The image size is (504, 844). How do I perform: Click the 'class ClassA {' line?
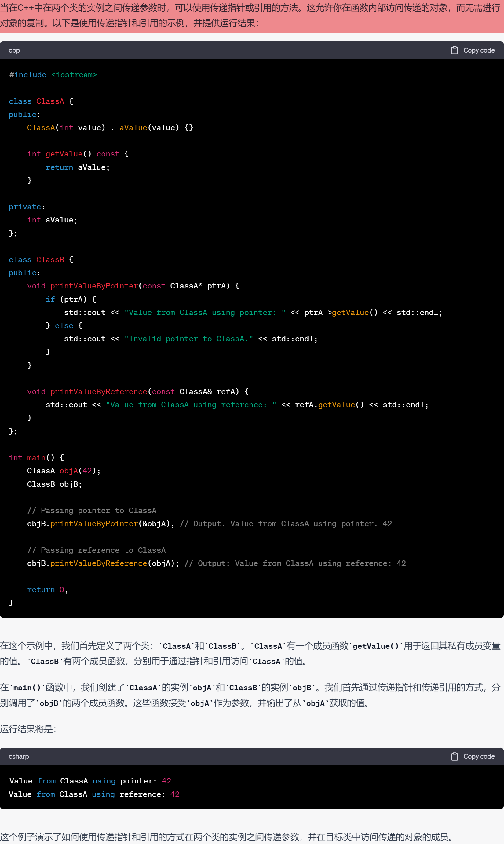click(41, 101)
